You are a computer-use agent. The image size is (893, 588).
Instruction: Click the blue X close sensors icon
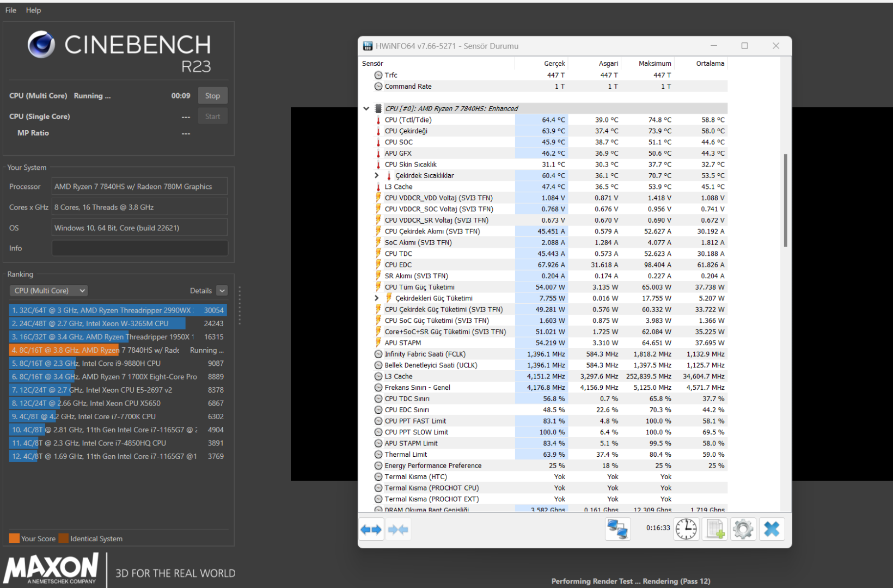tap(772, 529)
